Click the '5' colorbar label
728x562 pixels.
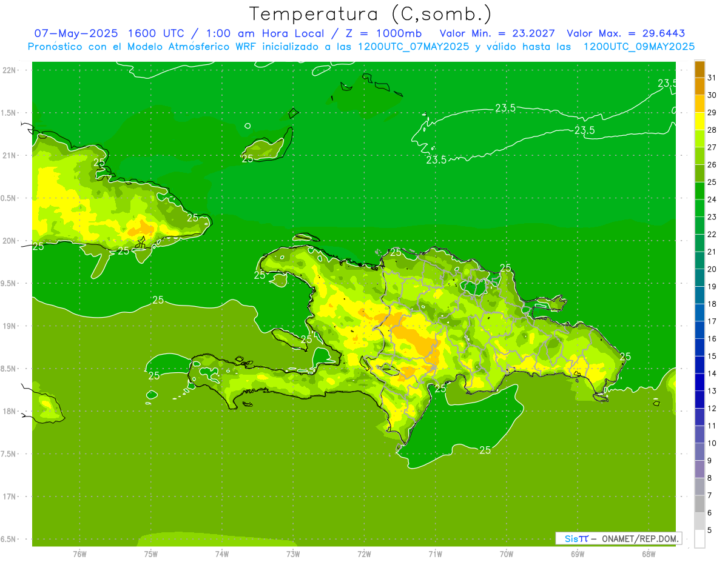point(710,530)
